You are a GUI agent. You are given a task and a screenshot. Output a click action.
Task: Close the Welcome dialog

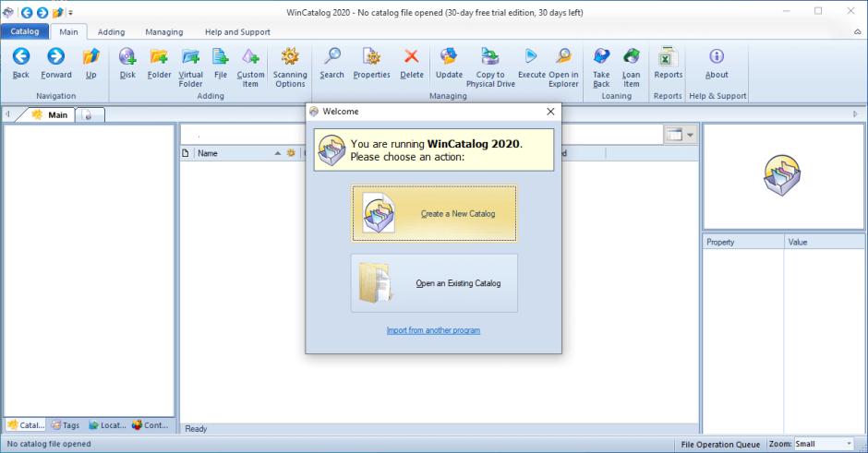(x=550, y=112)
